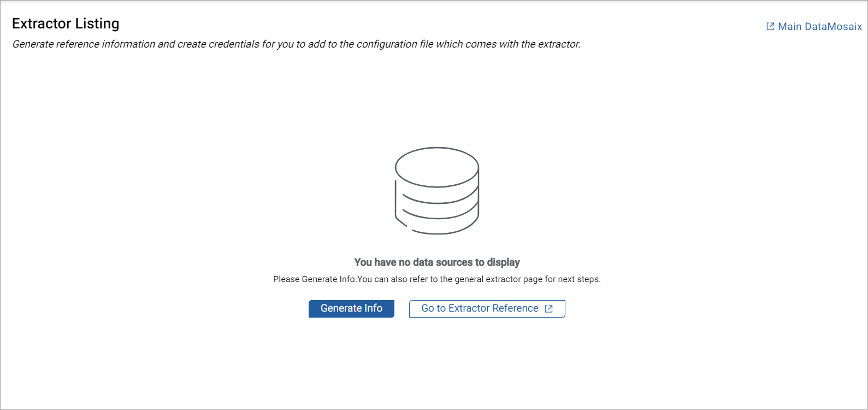Open the Main DataMosaix link
The width and height of the screenshot is (868, 410).
pos(814,26)
